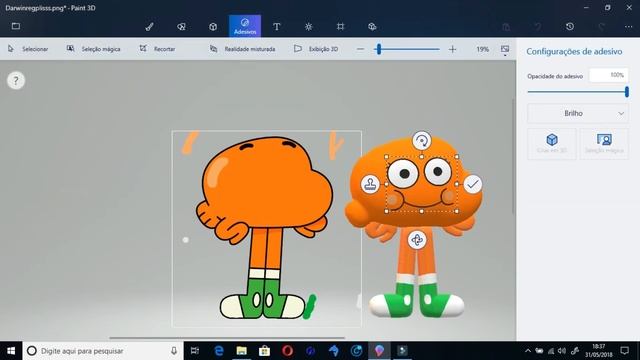Click the zoom slider handle
640x360 pixels.
coord(379,49)
